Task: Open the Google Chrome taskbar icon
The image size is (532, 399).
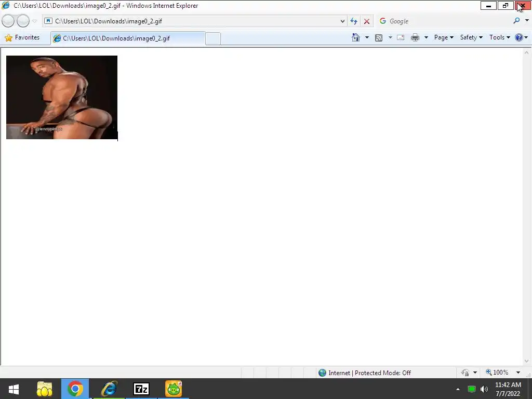Action: [x=75, y=389]
